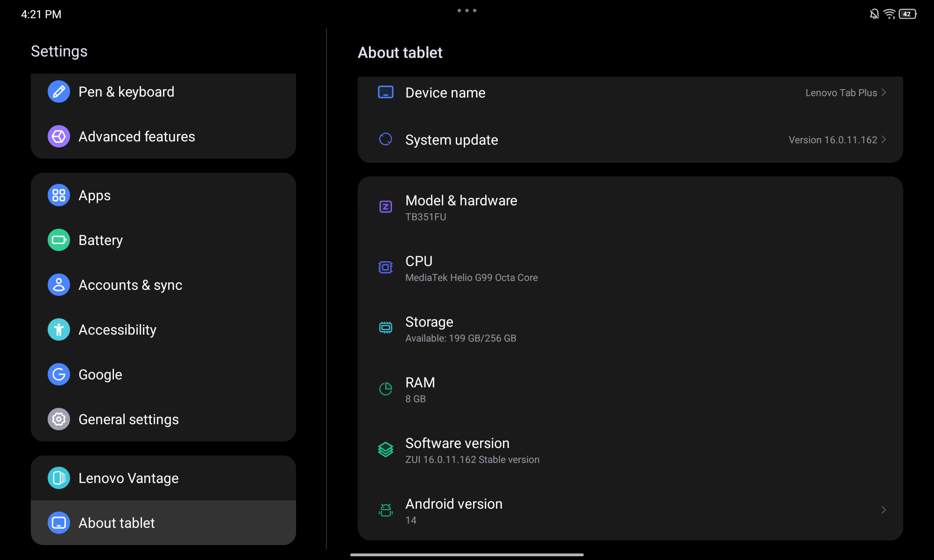Screen dimensions: 934x560
Task: Tap the Battery settings icon
Action: [58, 239]
